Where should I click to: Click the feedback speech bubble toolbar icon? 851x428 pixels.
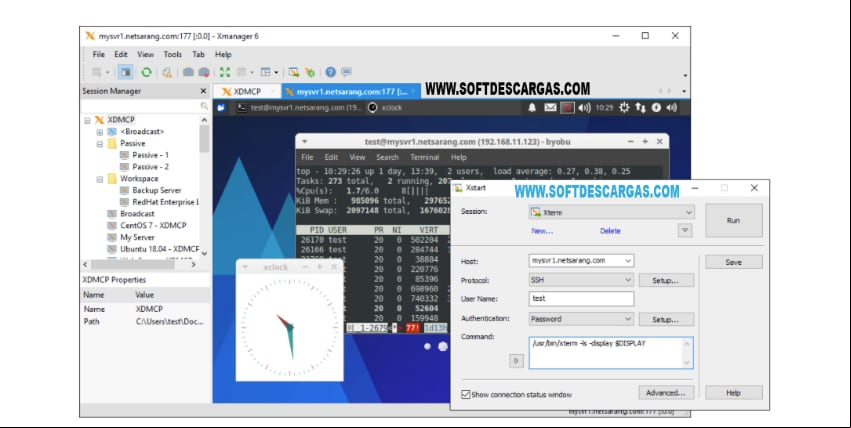click(x=346, y=72)
